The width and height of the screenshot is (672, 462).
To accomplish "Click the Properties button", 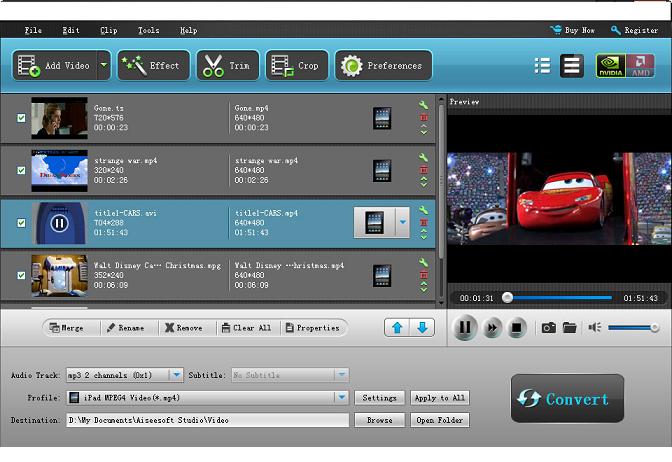I will point(312,328).
